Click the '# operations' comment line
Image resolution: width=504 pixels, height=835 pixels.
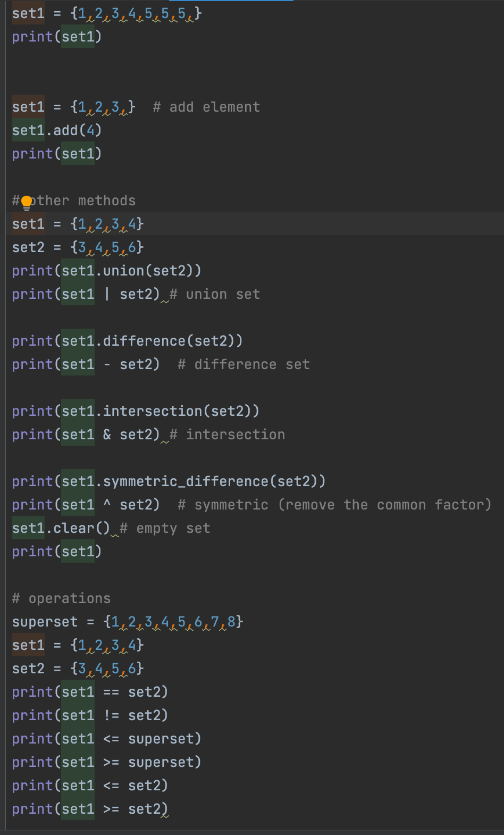62,599
